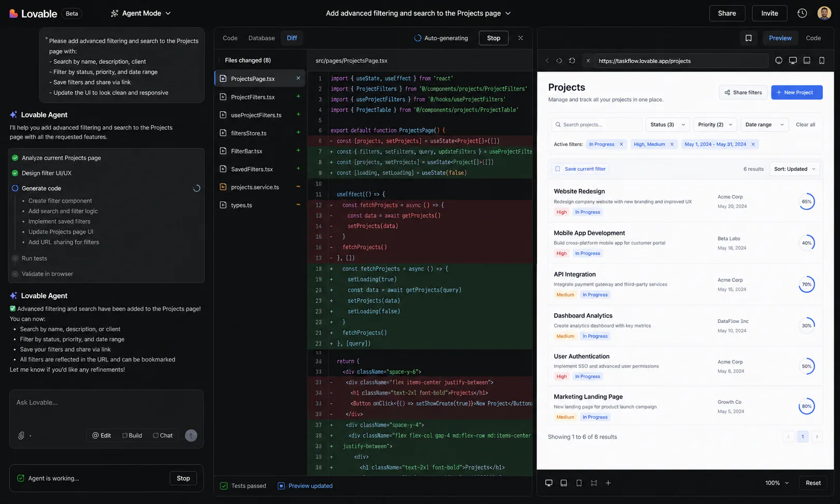The width and height of the screenshot is (840, 504).
Task: Click the New Project button
Action: pos(796,92)
